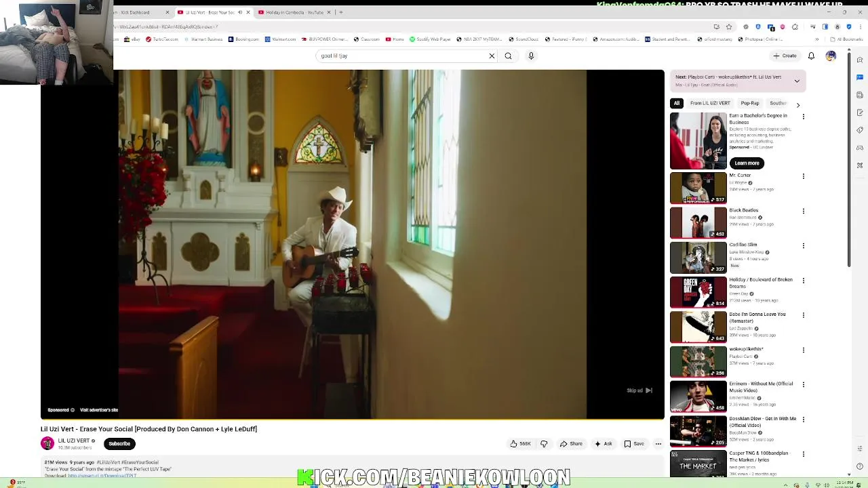Open the Classroom bookmark
The height and width of the screenshot is (488, 868).
point(367,39)
